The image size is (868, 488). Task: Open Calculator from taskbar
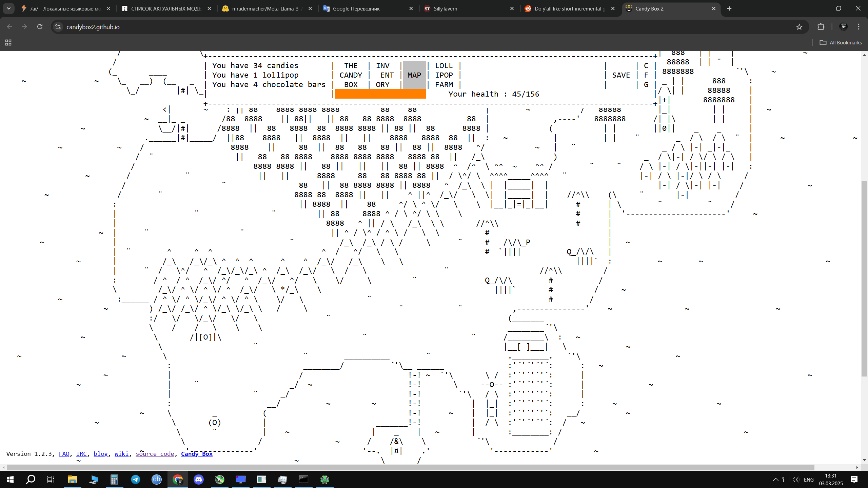pyautogui.click(x=114, y=480)
